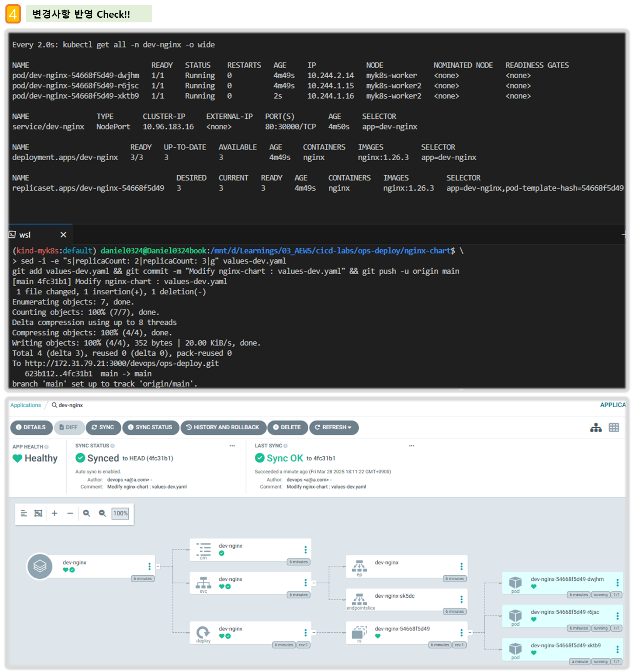Go to Applications breadcrumb link
The width and height of the screenshot is (632, 672).
[25, 405]
